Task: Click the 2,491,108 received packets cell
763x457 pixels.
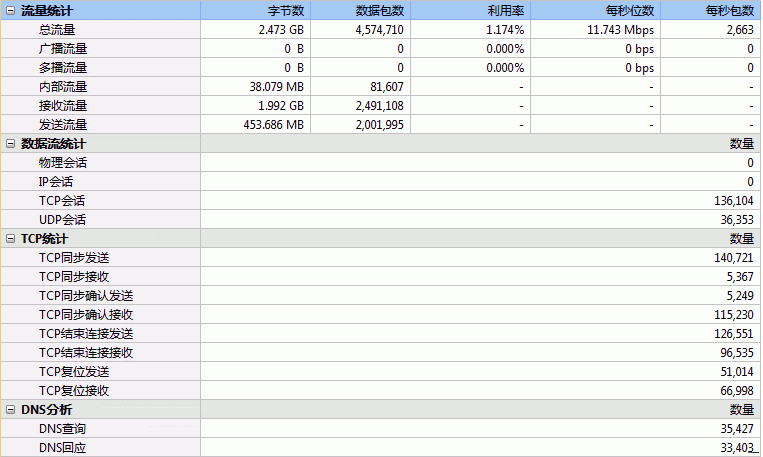Action: tap(361, 106)
